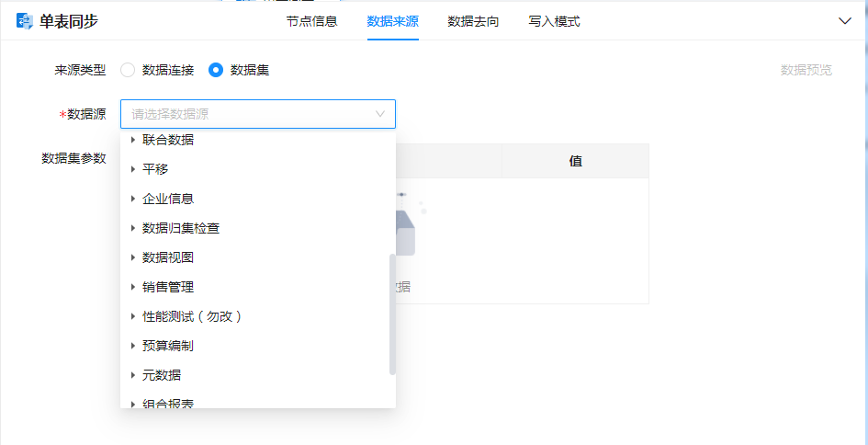The height and width of the screenshot is (445, 868).
Task: Open the 数据源 dropdown arrow
Action: 380,114
